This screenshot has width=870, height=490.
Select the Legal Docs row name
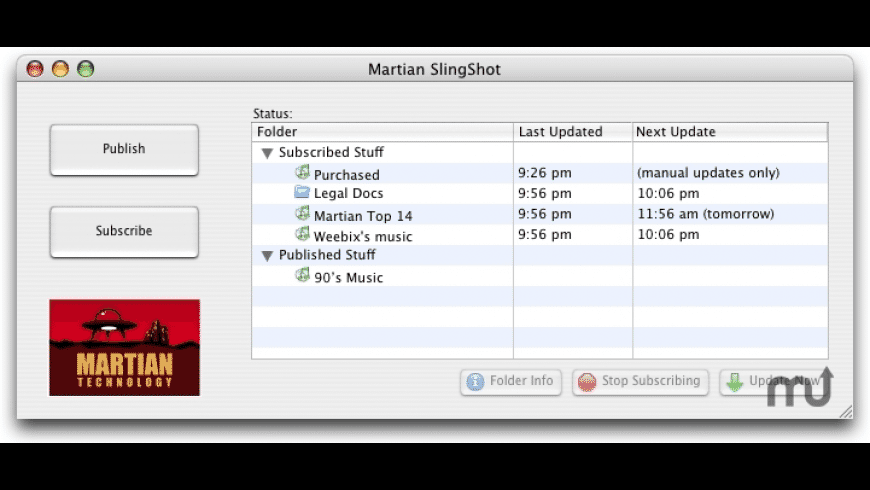348,194
